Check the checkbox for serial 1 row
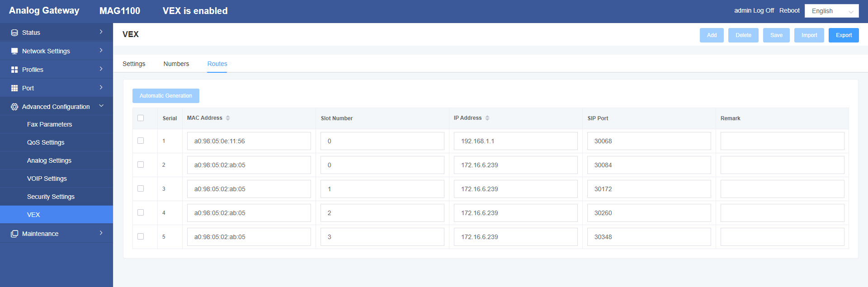The width and height of the screenshot is (868, 287). tap(141, 141)
